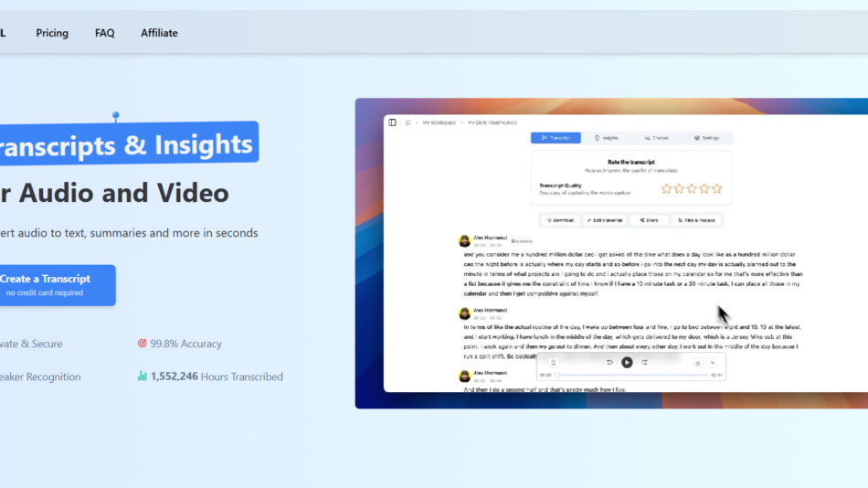Toggle the sidebar panel icon
This screenshot has height=488, width=868.
click(393, 122)
